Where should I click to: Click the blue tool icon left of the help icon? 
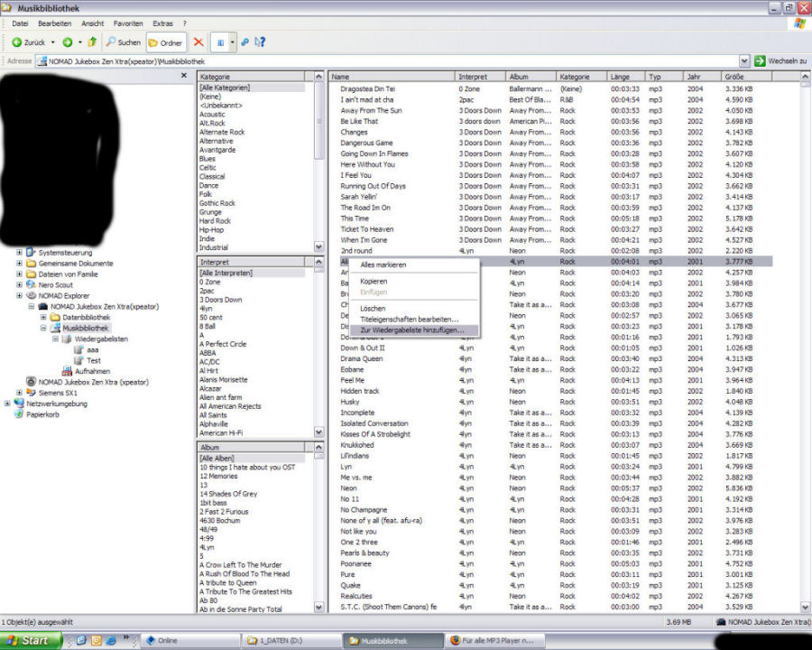[x=245, y=42]
